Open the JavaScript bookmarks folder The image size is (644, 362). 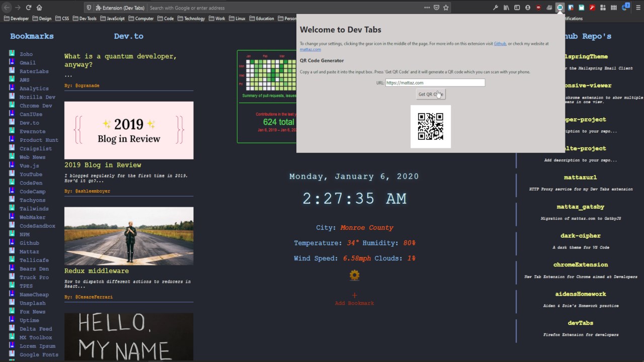click(x=112, y=19)
